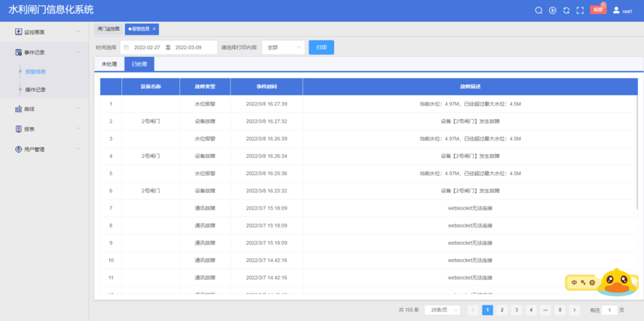Click 设备故障 in row 4
Viewport: 644px width, 321px height.
tap(205, 156)
